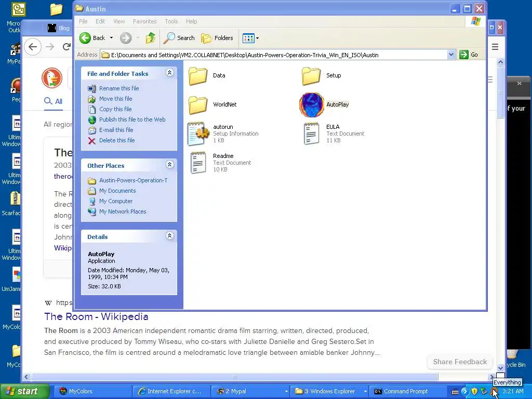Click the Blog tab in the background browser
The width and height of the screenshot is (532, 399).
pyautogui.click(x=58, y=28)
